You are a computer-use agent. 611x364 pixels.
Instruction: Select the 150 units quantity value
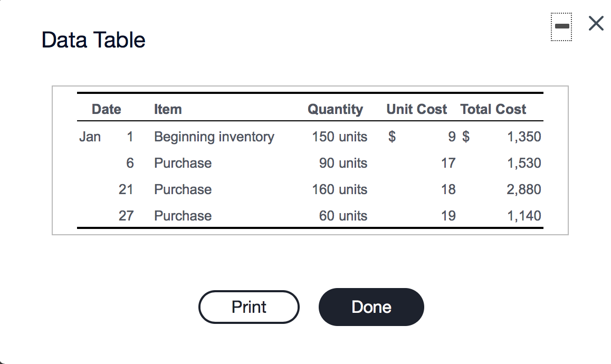(x=340, y=137)
